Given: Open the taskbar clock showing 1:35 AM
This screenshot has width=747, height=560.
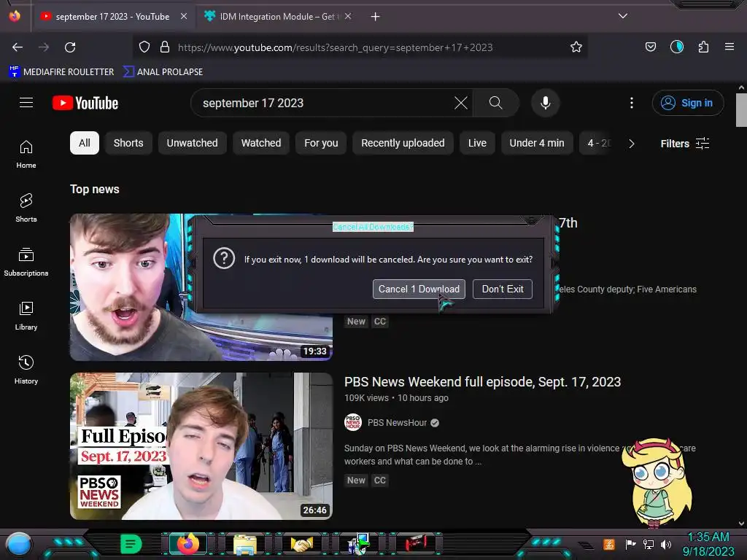Looking at the screenshot, I should [708, 544].
